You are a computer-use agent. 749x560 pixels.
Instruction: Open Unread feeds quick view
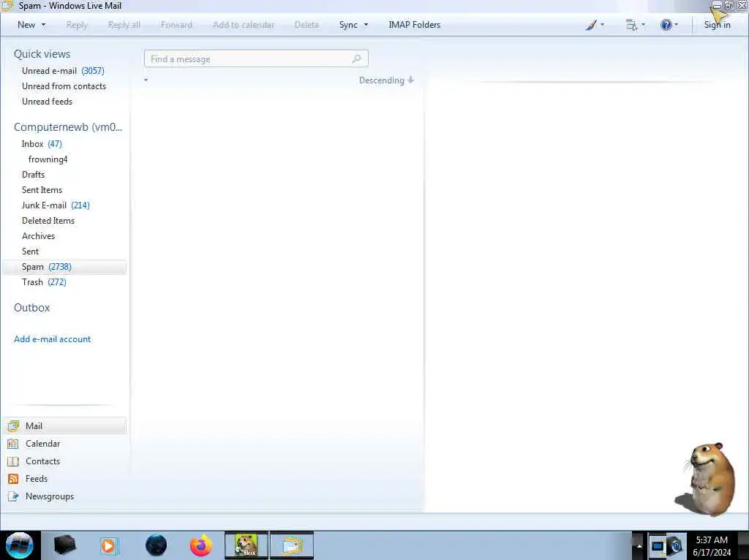(x=48, y=101)
